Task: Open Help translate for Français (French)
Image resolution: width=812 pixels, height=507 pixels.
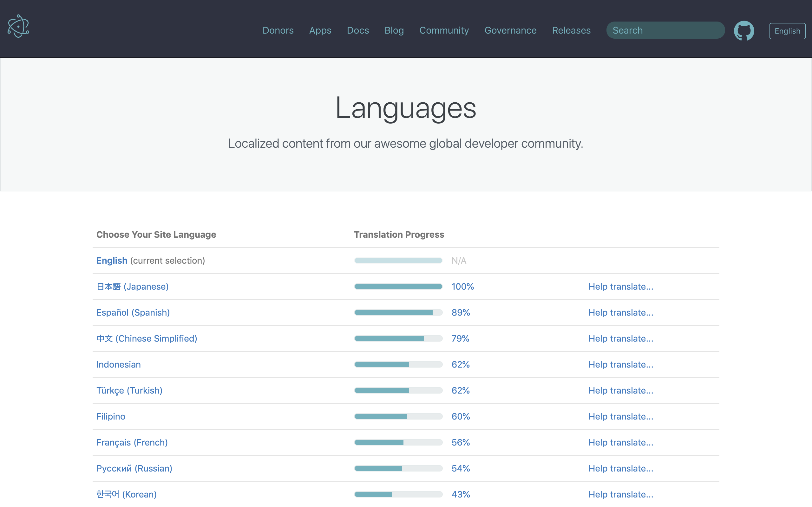Action: [x=621, y=442]
